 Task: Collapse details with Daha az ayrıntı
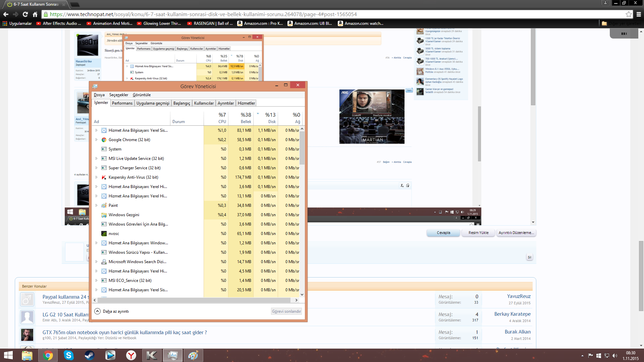click(112, 311)
